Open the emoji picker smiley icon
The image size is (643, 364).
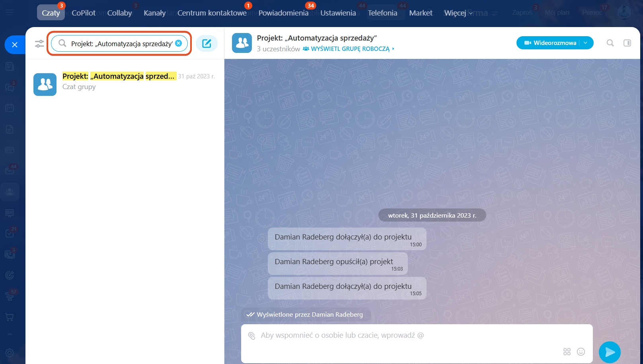pyautogui.click(x=581, y=352)
